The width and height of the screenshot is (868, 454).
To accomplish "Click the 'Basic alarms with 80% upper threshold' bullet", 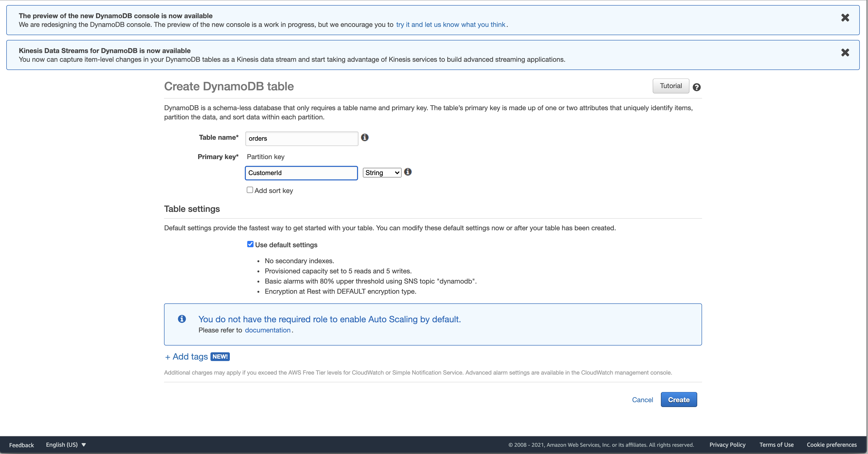I will (x=371, y=281).
